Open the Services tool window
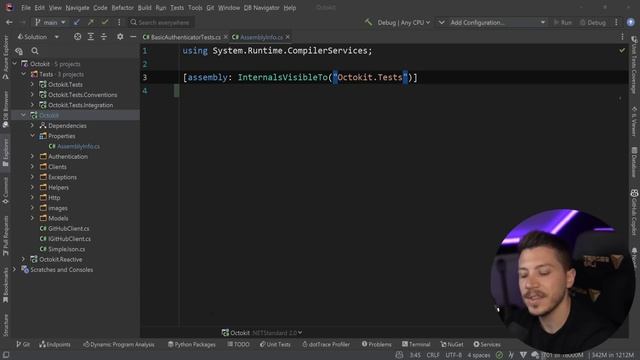Image resolution: width=640 pixels, height=360 pixels. pos(487,344)
